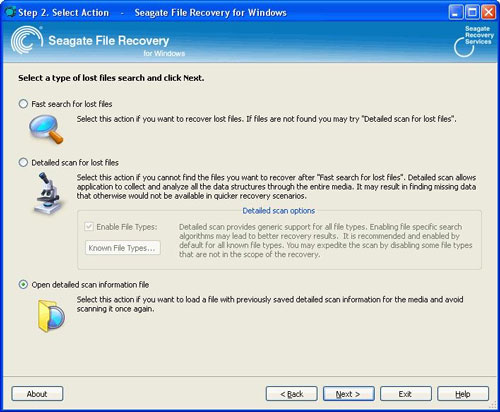Minimize the Seagate File Recovery window
The image size is (500, 412).
tap(456, 12)
